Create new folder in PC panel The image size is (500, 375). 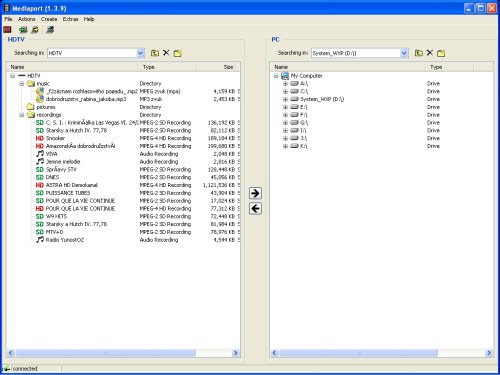click(x=441, y=53)
